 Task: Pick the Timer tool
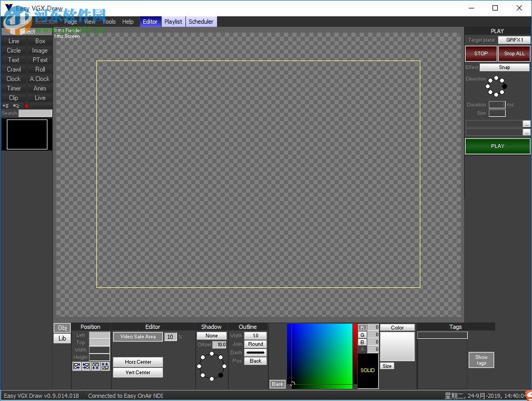tap(14, 88)
